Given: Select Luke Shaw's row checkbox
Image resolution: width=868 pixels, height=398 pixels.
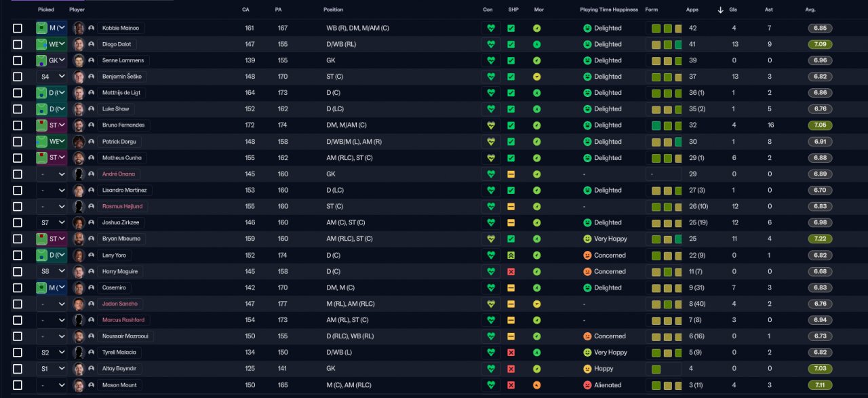Looking at the screenshot, I should tap(18, 109).
